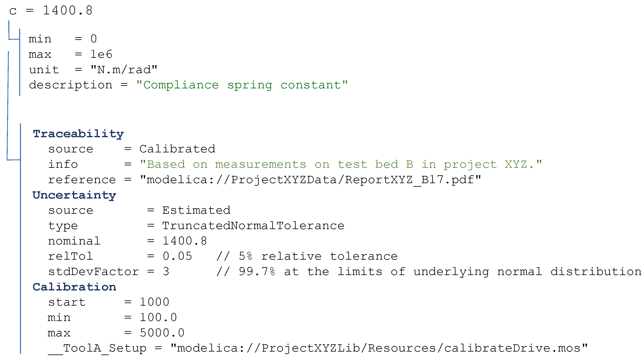Click the "Based on measurements" info string
The width and height of the screenshot is (644, 363).
(x=341, y=164)
